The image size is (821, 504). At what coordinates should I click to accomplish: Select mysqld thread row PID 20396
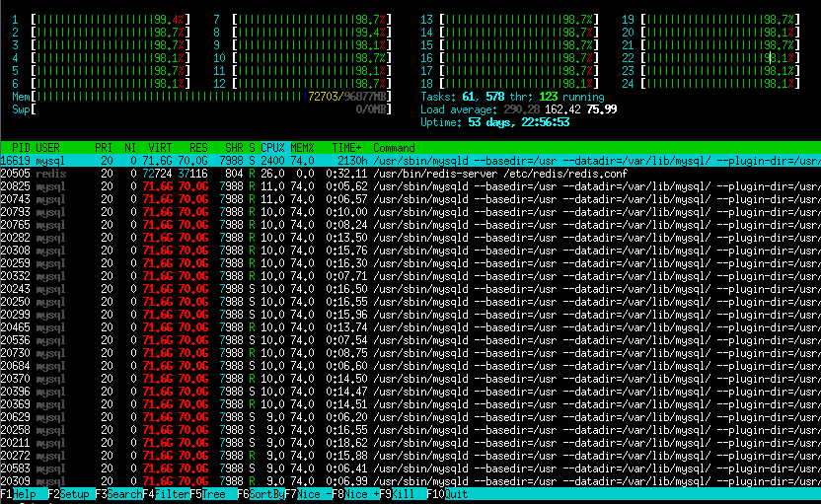point(410,392)
